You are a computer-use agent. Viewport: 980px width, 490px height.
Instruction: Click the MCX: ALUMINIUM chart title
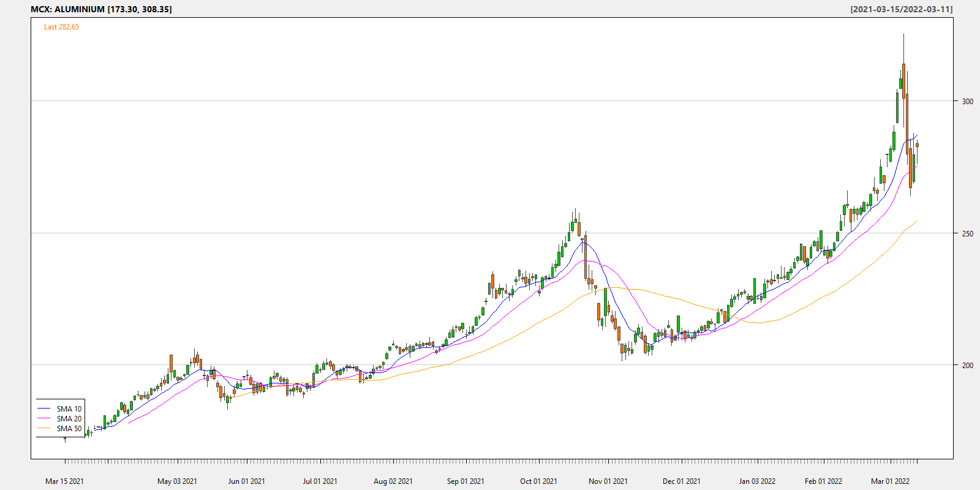click(101, 9)
